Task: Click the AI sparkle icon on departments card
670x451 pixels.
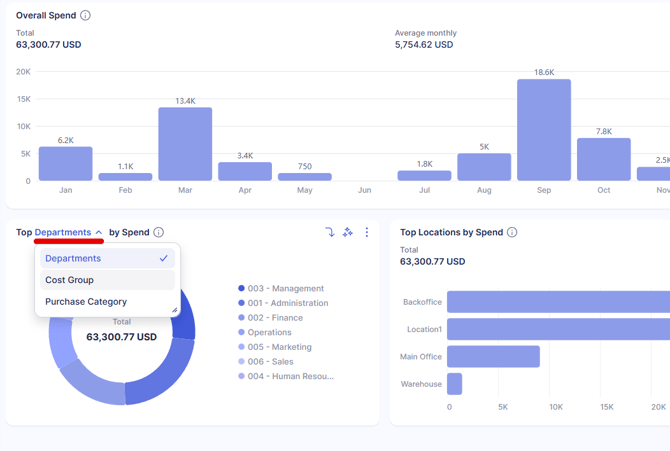Action: pyautogui.click(x=348, y=232)
